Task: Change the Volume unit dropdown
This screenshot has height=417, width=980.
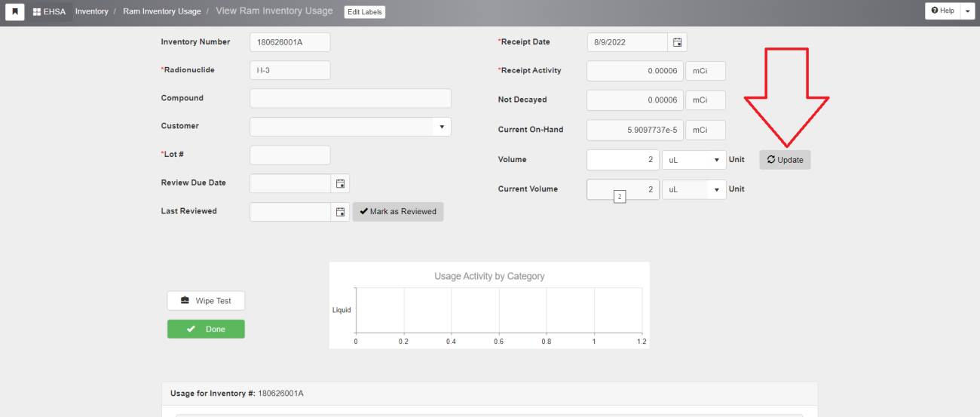Action: [693, 160]
